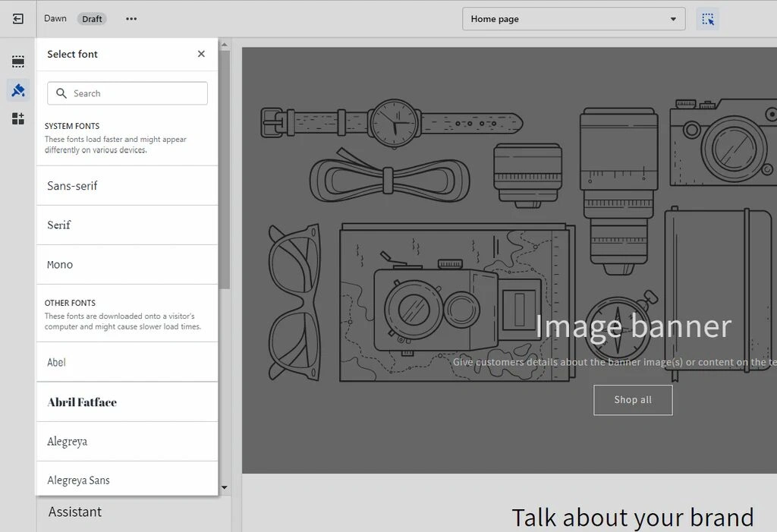
Task: Click the Image banner heading in preview
Action: [x=633, y=326]
